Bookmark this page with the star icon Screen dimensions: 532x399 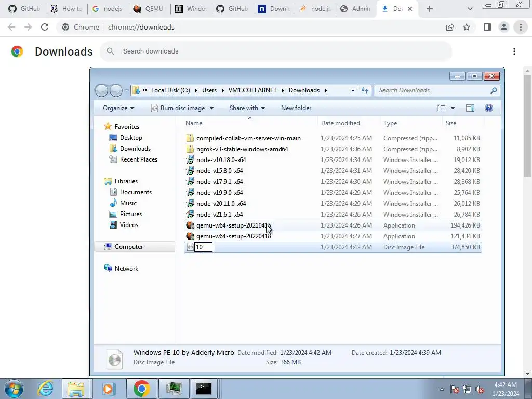click(467, 27)
